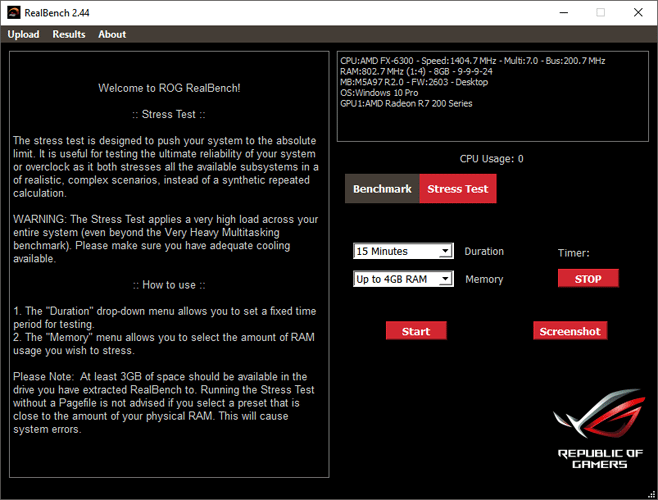
Task: Click the :: How to use :: heading
Action: click(x=169, y=285)
